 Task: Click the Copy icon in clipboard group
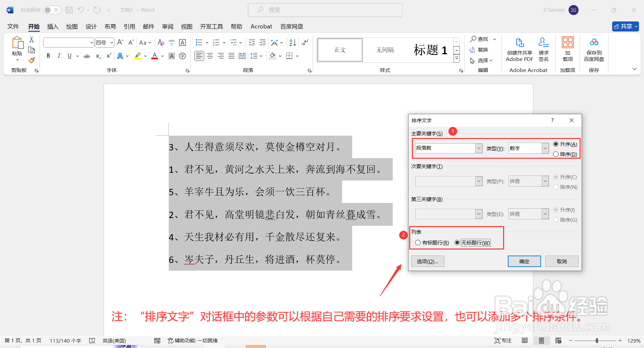pyautogui.click(x=31, y=50)
